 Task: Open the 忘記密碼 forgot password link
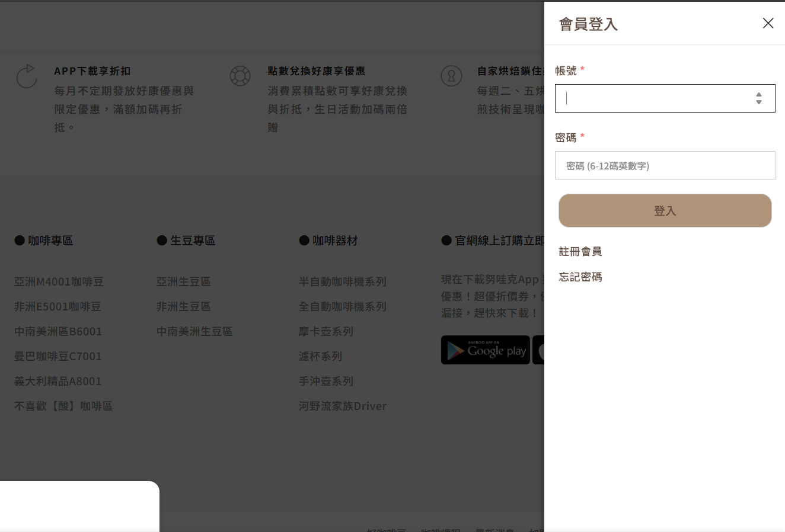pos(580,277)
